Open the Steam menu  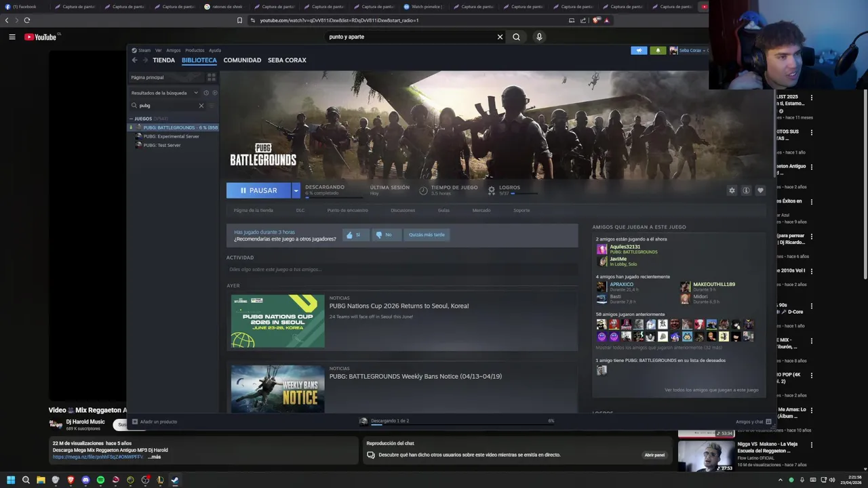pos(141,50)
